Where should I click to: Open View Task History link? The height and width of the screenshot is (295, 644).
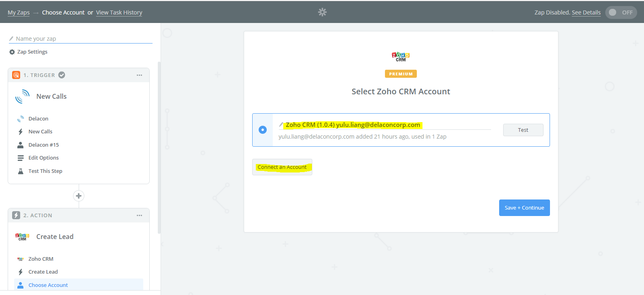point(119,12)
